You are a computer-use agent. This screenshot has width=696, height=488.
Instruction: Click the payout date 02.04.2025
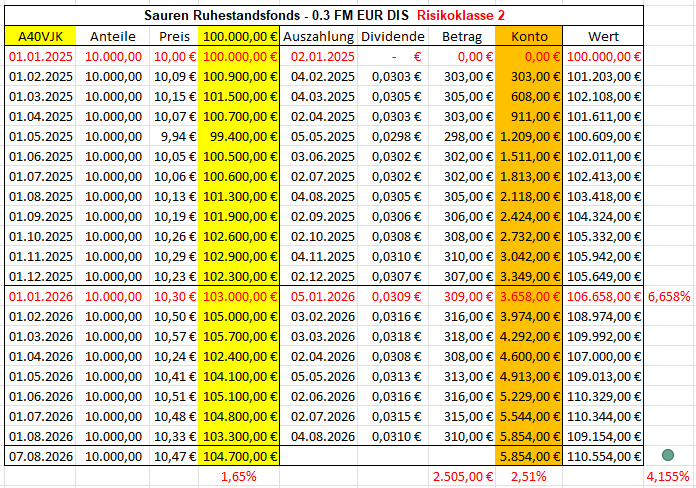click(x=318, y=116)
